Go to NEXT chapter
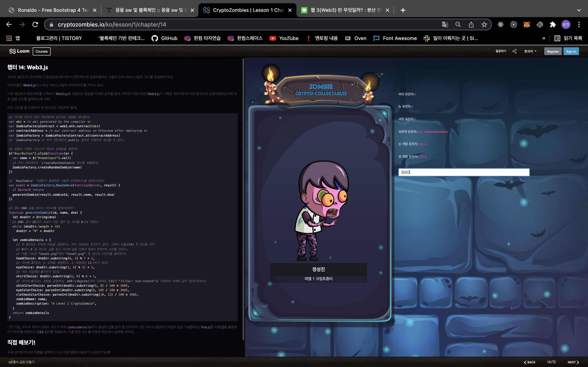This screenshot has height=367, width=588. click(x=573, y=362)
